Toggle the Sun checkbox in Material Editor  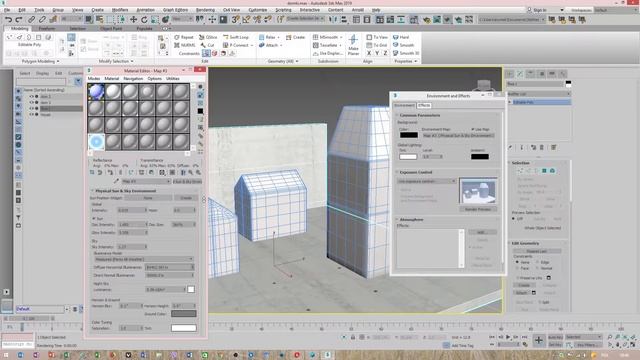(x=94, y=219)
